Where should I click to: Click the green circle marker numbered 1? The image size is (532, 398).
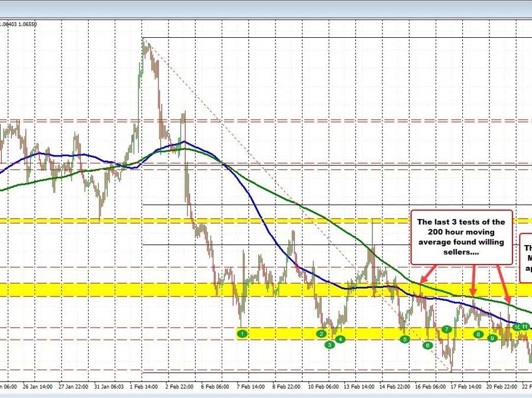tap(242, 334)
